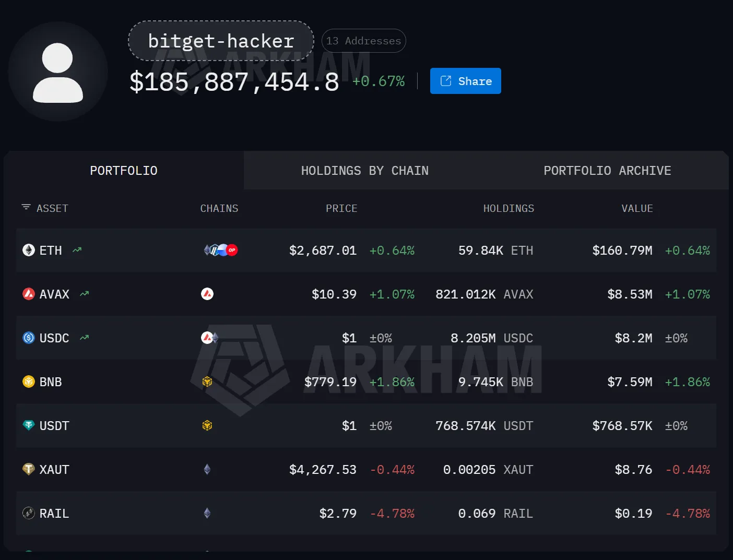Click the USDC coin icon
Screen dimensions: 733x560
point(29,338)
